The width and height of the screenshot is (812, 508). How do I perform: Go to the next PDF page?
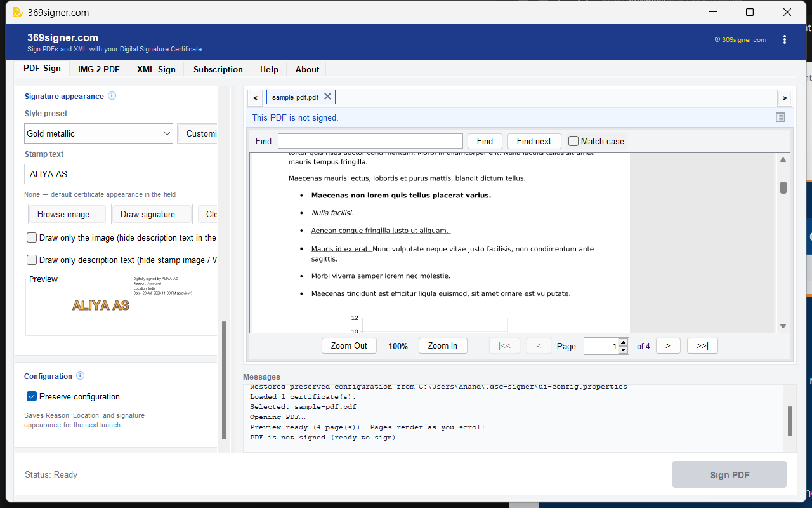(668, 346)
